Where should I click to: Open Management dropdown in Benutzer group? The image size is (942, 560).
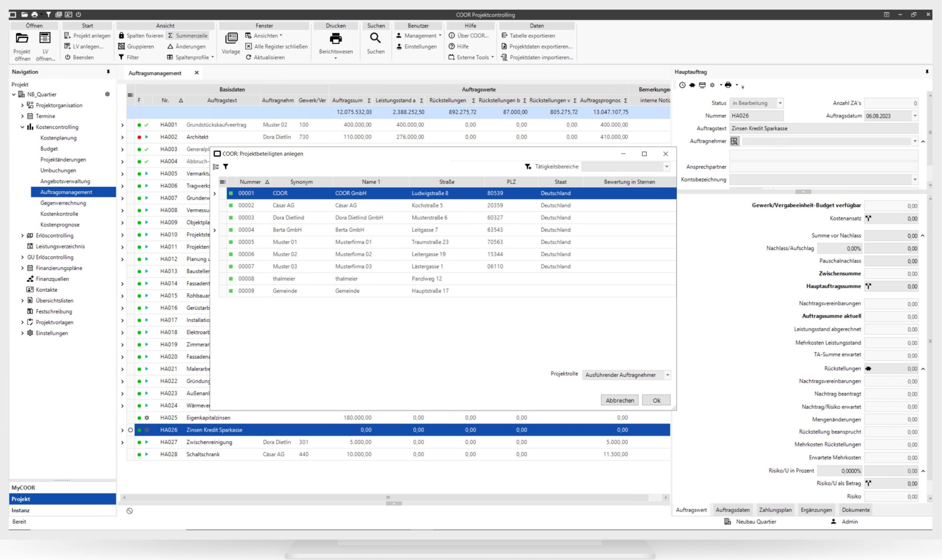tap(418, 35)
